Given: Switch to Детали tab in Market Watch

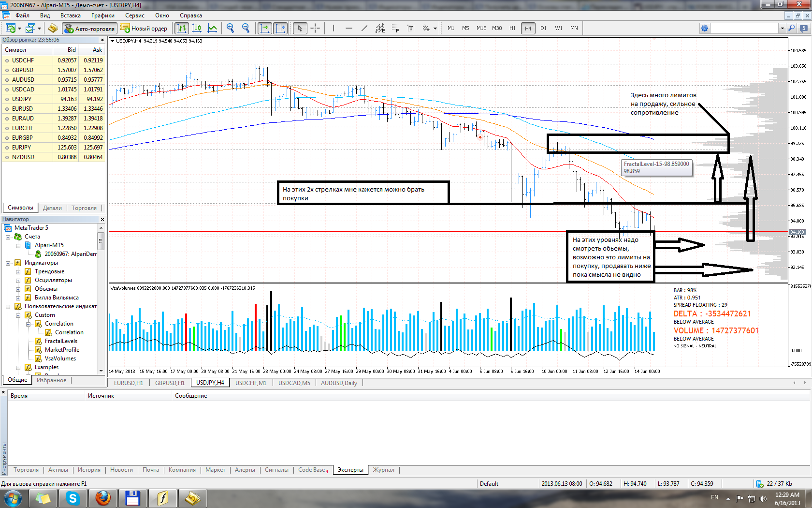Looking at the screenshot, I should [x=52, y=208].
